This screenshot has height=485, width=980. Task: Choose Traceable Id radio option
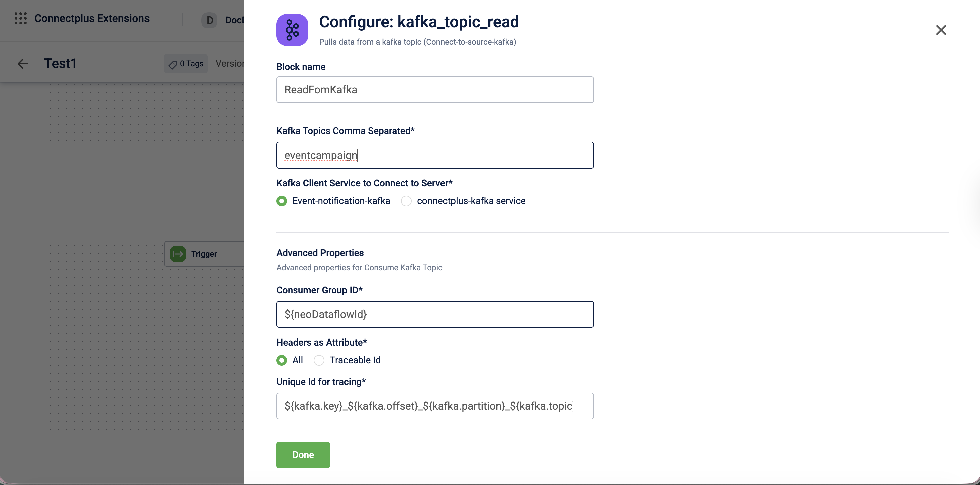click(319, 360)
